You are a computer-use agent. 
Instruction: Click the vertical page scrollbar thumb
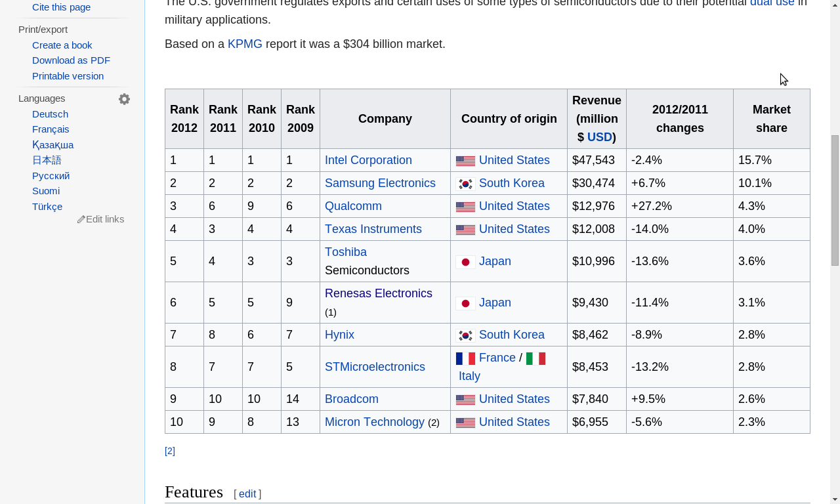click(x=835, y=200)
